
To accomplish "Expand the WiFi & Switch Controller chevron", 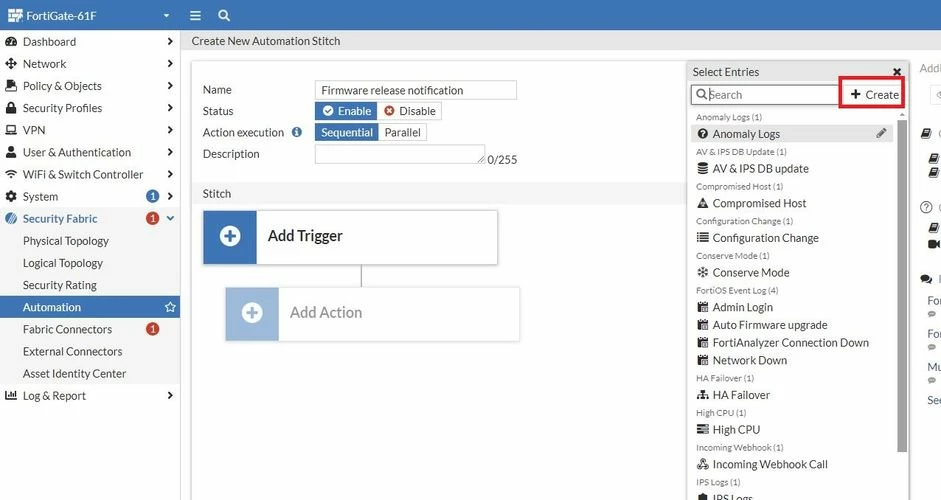I will pyautogui.click(x=170, y=175).
